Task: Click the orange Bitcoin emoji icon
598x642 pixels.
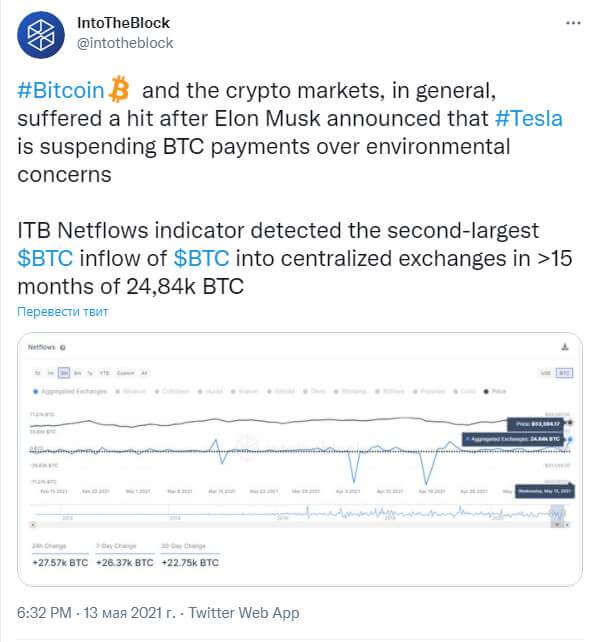Action: click(119, 89)
